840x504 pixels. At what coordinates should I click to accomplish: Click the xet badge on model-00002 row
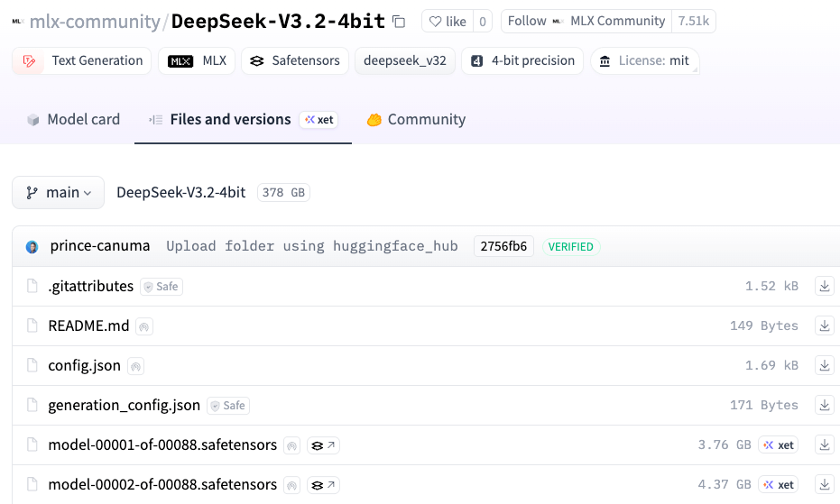pos(779,485)
